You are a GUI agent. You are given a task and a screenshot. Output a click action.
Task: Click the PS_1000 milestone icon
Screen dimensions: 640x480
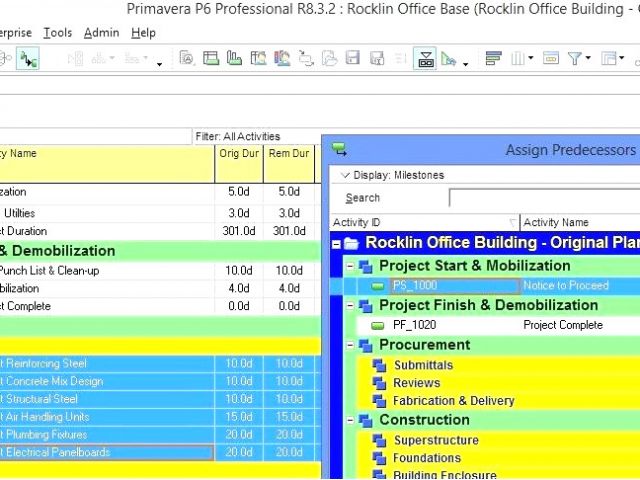pos(378,286)
